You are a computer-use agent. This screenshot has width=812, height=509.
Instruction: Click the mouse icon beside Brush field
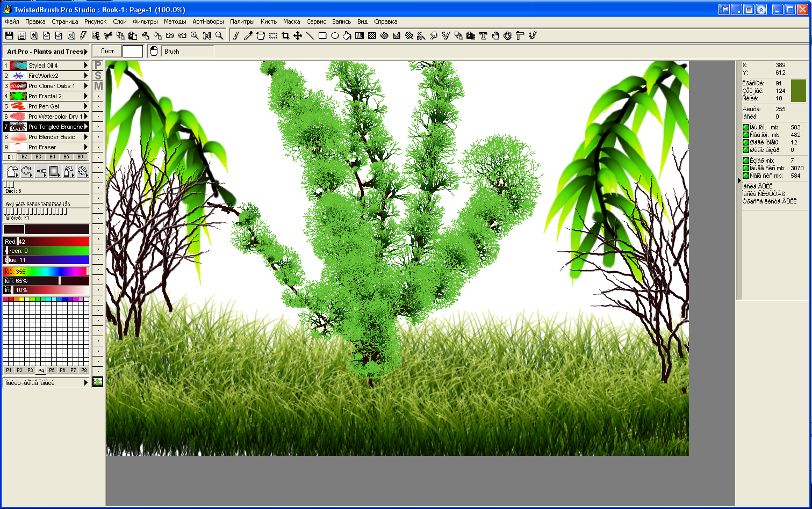[x=154, y=51]
